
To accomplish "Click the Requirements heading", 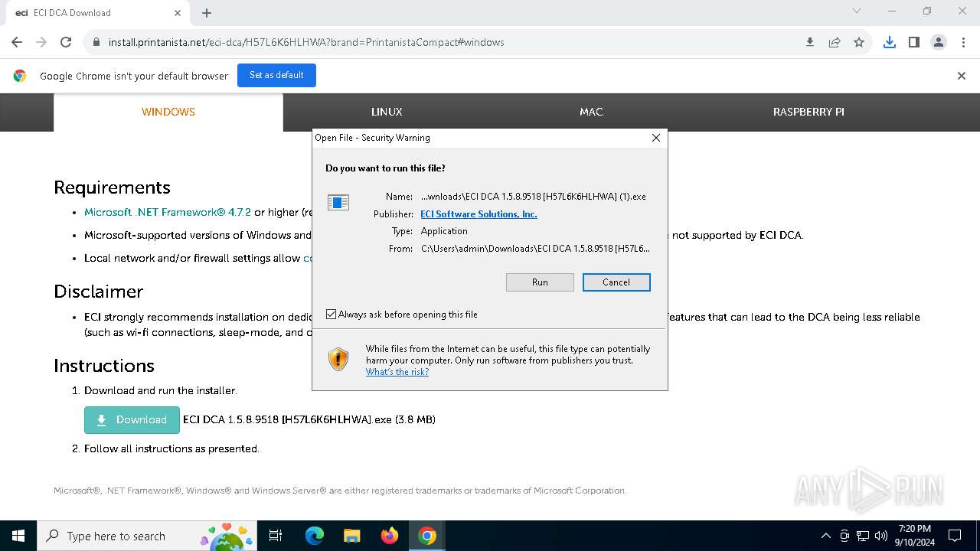I will click(112, 187).
